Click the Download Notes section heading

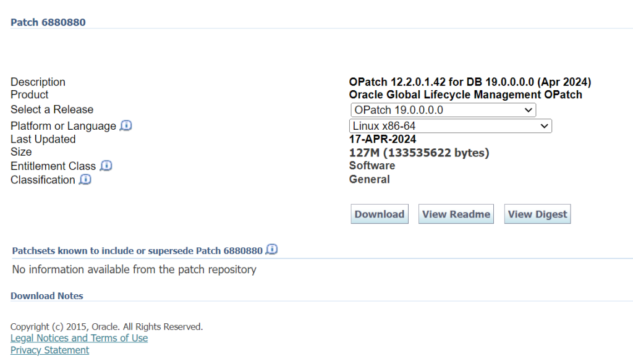(x=47, y=296)
